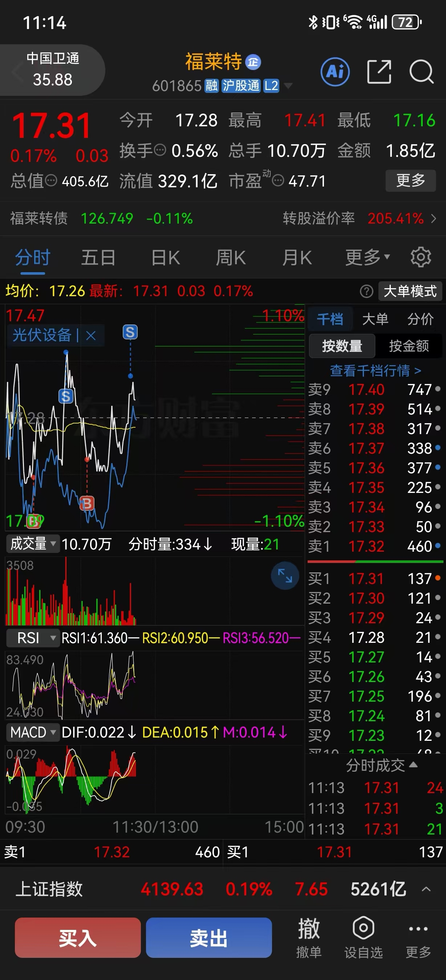Select the 分价 tab
This screenshot has height=980, width=446.
click(421, 319)
